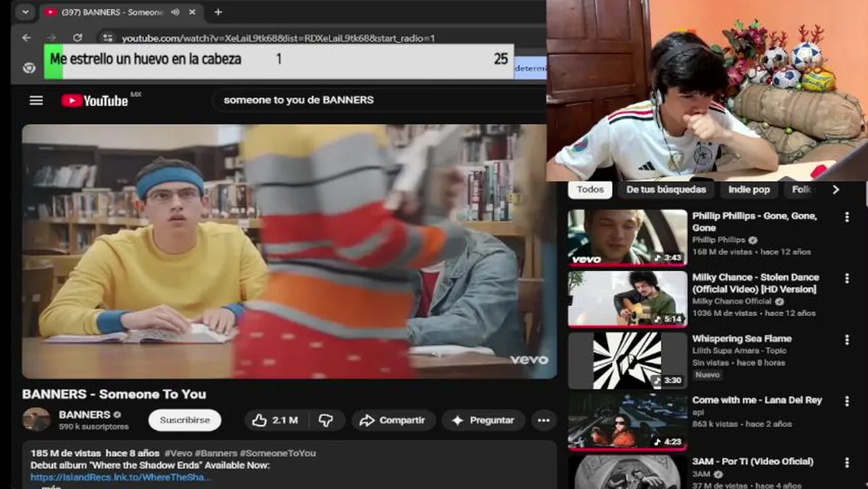Open options menu for Come with me
Viewport: 868px width, 489px height.
click(x=846, y=401)
